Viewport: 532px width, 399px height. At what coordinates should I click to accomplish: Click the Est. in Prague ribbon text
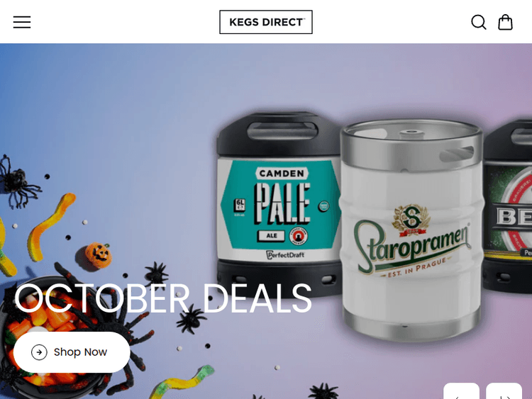pos(416,267)
